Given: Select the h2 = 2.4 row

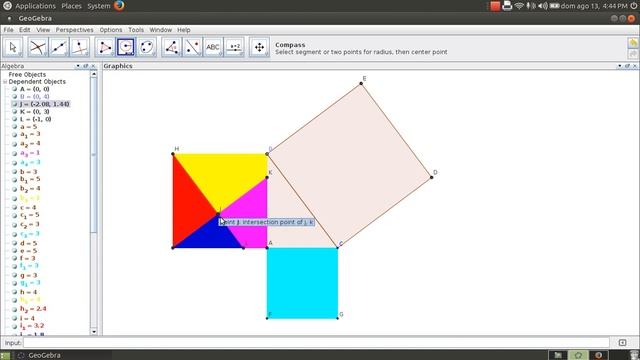Looking at the screenshot, I should tap(33, 309).
